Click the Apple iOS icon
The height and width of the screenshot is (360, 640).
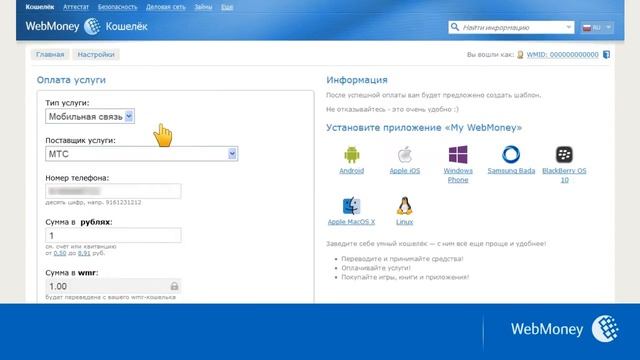pos(404,155)
